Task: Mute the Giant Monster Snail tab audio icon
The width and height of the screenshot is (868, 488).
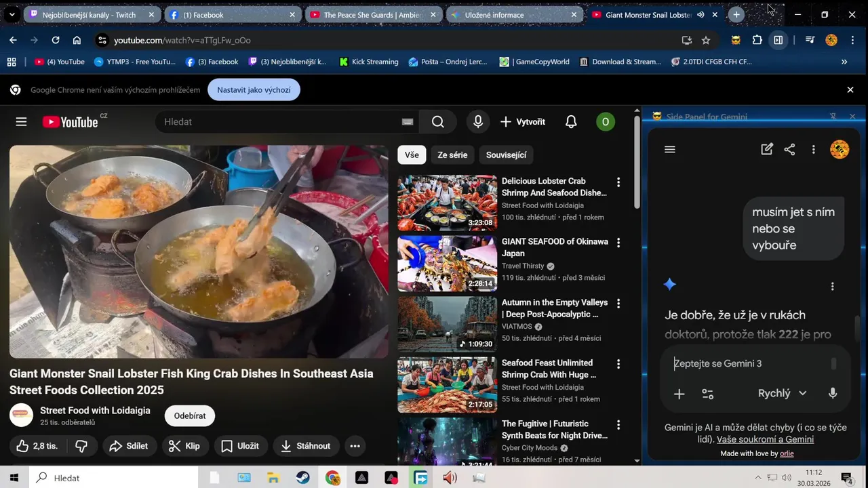Action: pos(701,15)
